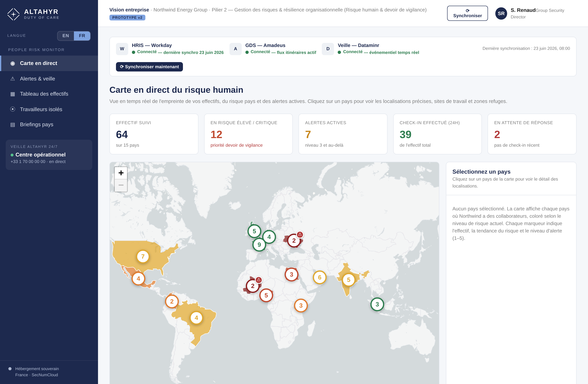The image size is (588, 384).
Task: Click 'priorité devoir de vigilance' text
Action: (236, 145)
